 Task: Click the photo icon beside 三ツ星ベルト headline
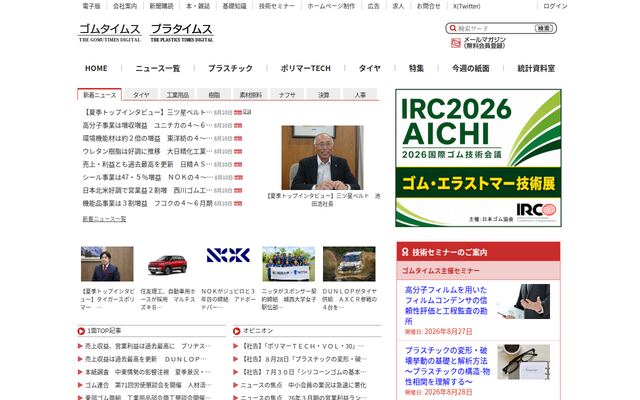tap(247, 112)
